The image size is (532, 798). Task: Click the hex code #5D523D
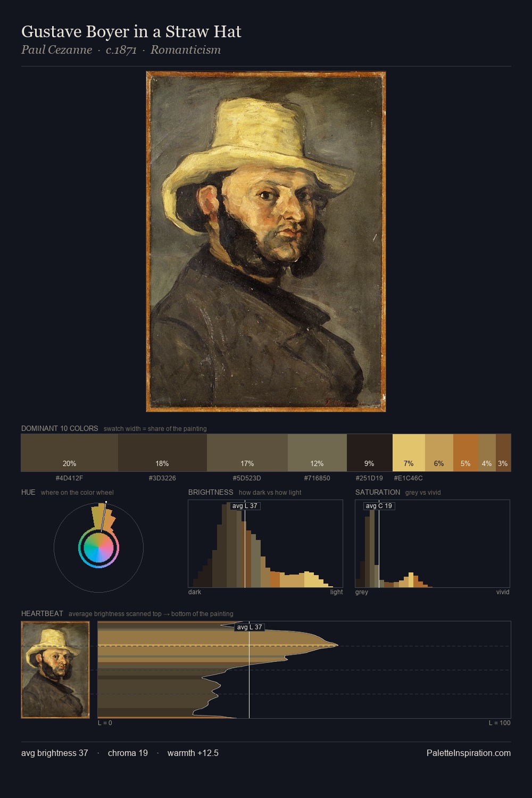coord(247,478)
